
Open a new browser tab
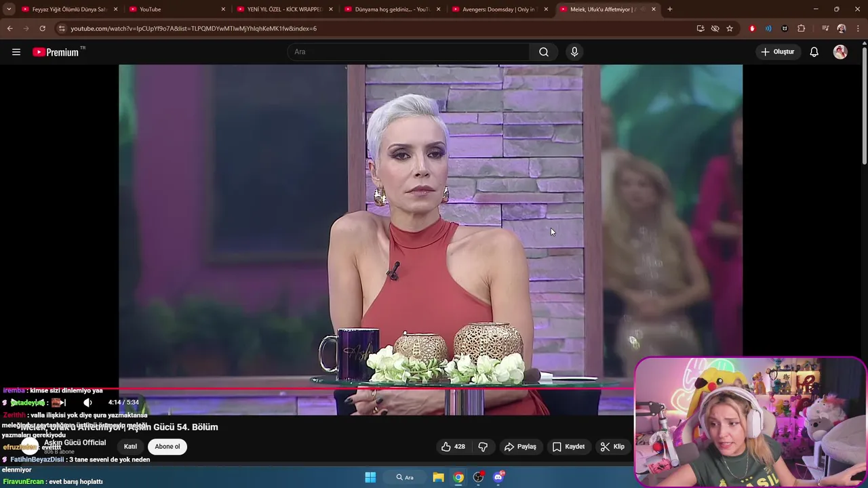670,9
